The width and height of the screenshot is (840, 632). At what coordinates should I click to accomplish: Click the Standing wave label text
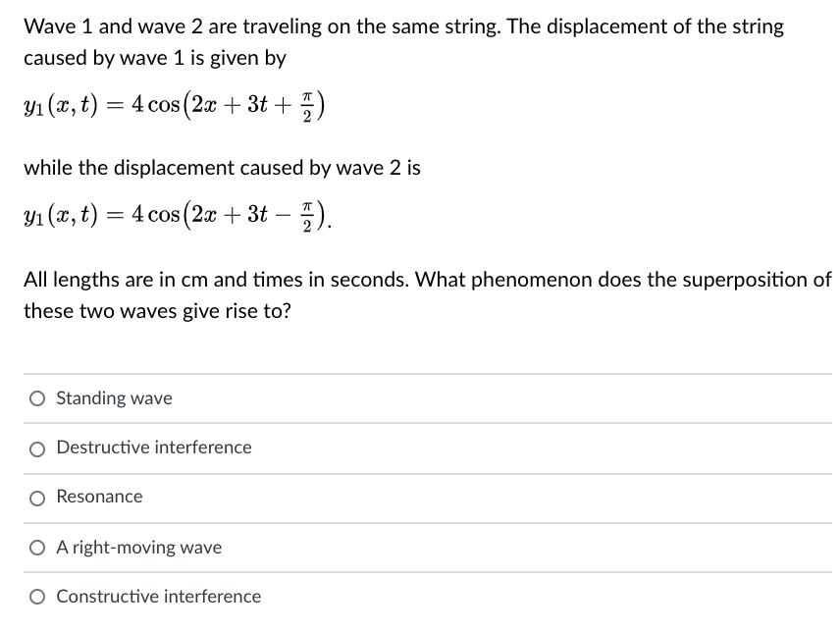tap(113, 397)
